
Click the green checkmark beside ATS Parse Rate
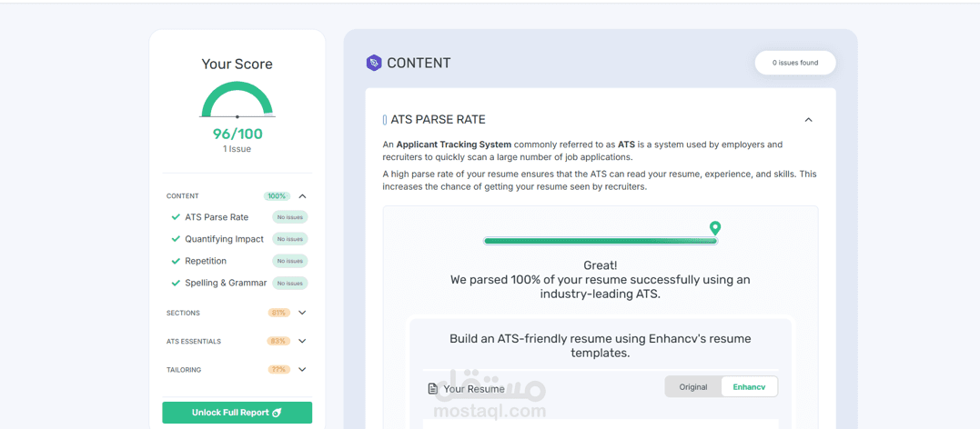176,217
